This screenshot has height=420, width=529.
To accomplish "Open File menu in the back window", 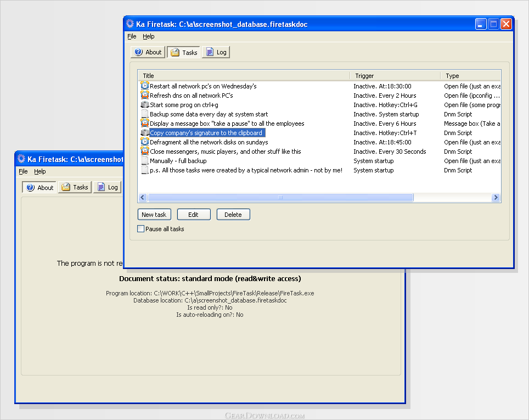I will click(x=23, y=171).
